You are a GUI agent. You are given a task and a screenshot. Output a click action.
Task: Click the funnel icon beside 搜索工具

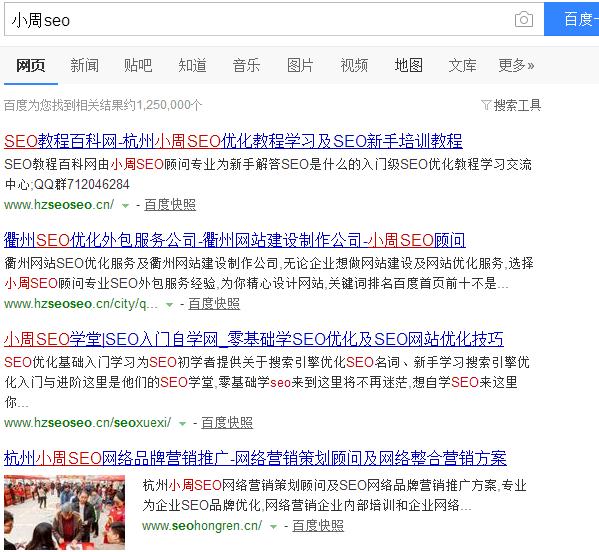point(486,105)
